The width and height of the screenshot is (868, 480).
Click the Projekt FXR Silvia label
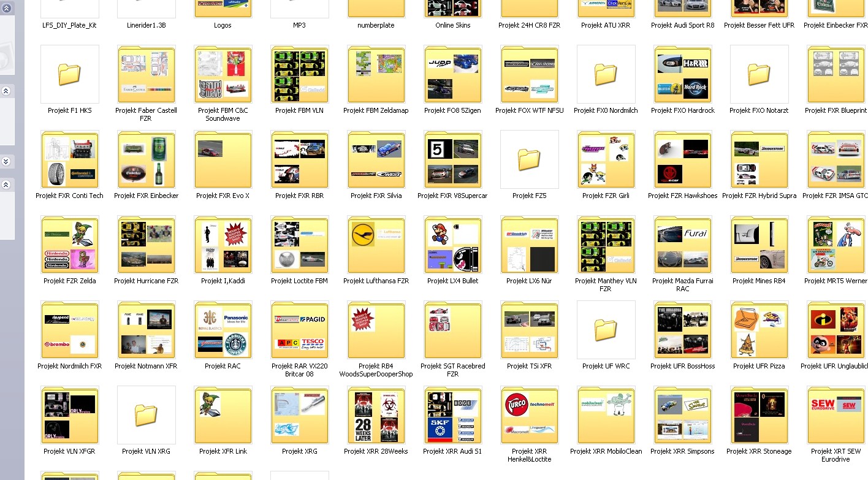coord(376,196)
